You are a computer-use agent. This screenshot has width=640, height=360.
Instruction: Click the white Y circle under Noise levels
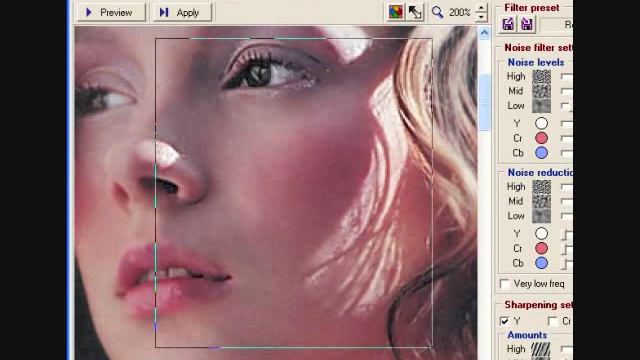pos(541,123)
